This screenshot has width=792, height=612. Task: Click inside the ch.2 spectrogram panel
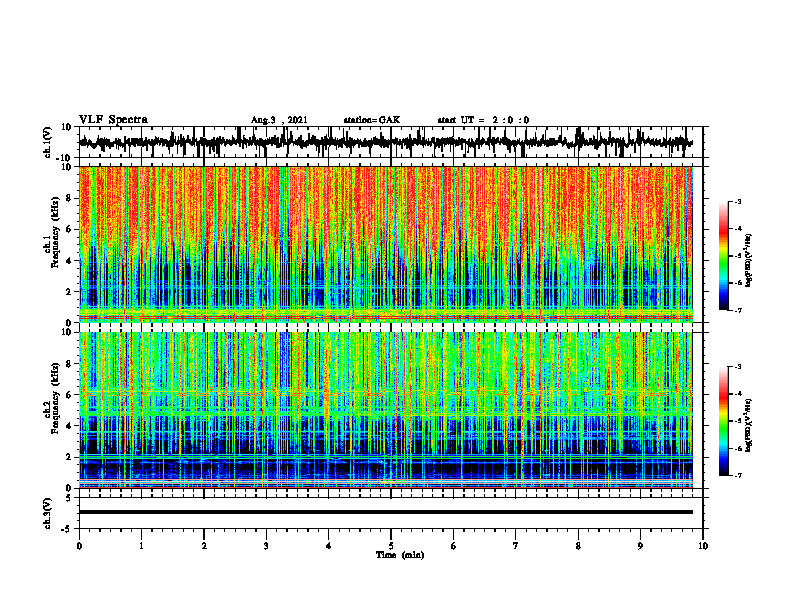(x=385, y=410)
